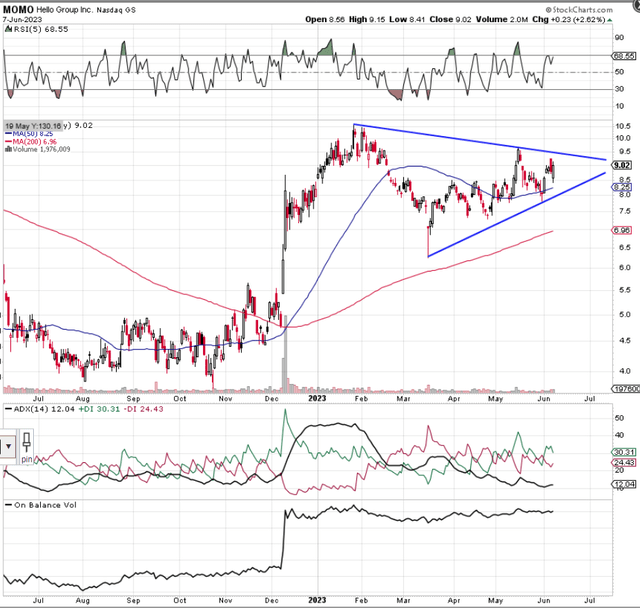Click the StockCharts.com copyright text
The height and width of the screenshot is (608, 640).
tap(579, 9)
